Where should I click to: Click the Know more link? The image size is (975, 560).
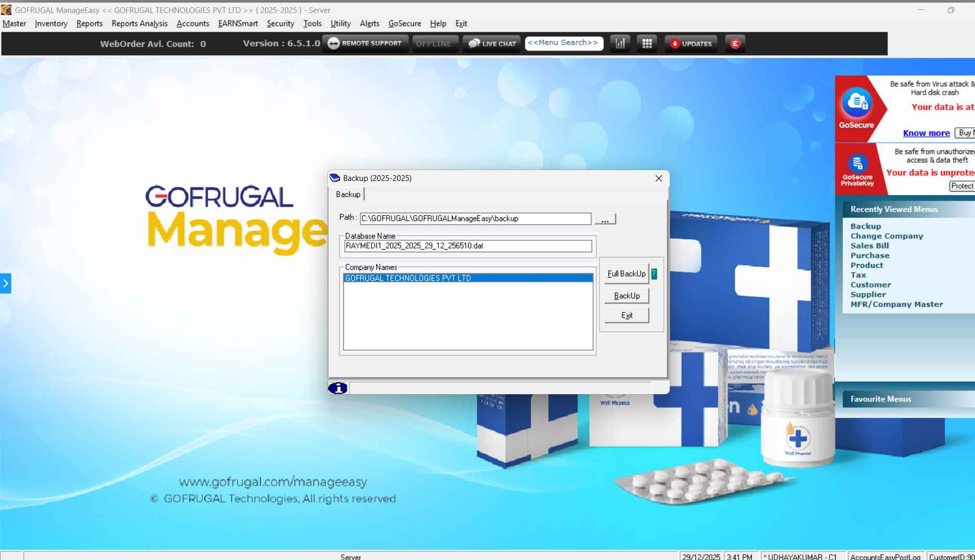(x=926, y=133)
